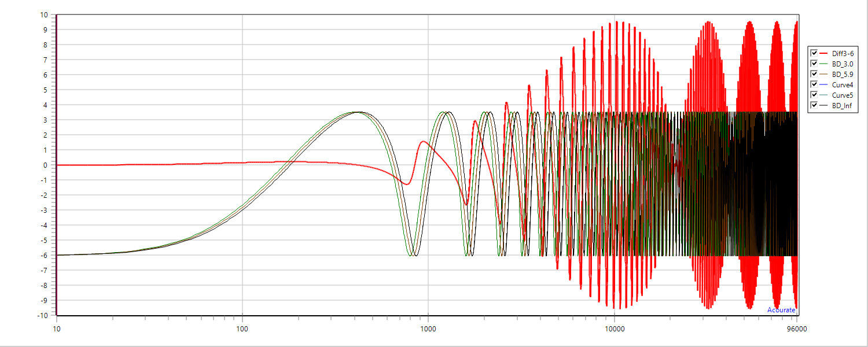Disable the Curve5 checkbox

pos(814,95)
